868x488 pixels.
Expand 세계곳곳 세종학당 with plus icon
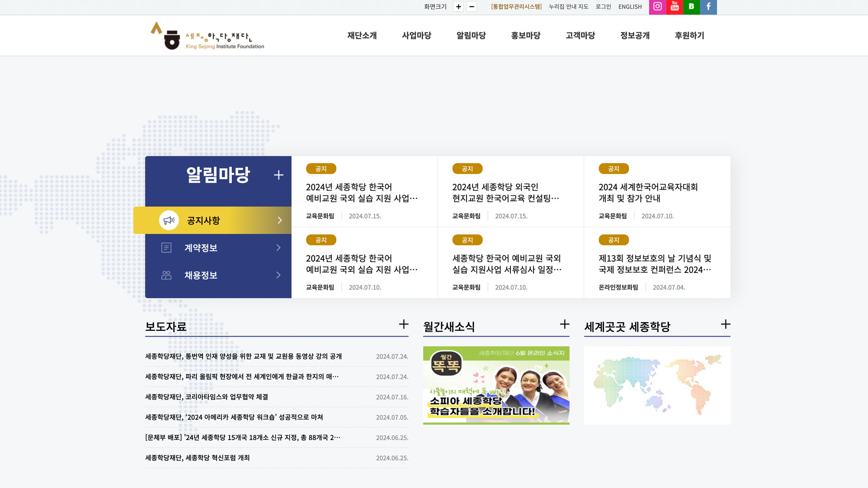click(x=726, y=324)
